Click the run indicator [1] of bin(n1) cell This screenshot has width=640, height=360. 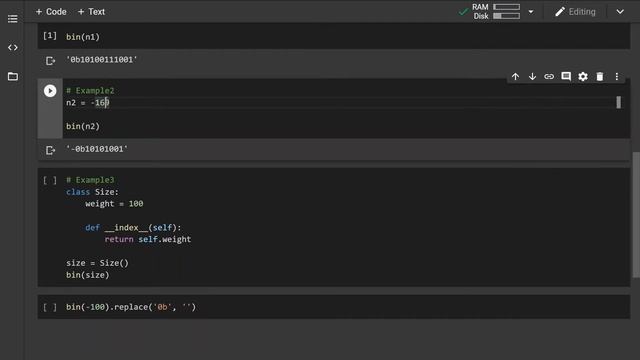tap(50, 36)
